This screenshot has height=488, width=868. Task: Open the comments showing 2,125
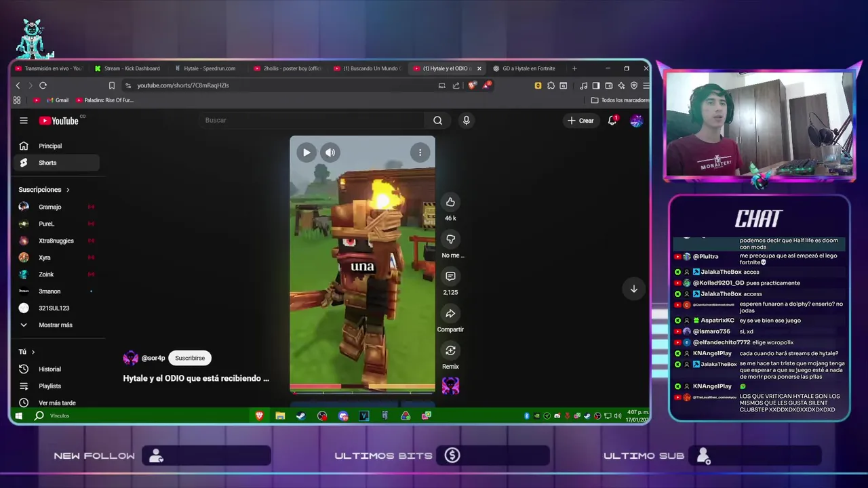(x=450, y=277)
